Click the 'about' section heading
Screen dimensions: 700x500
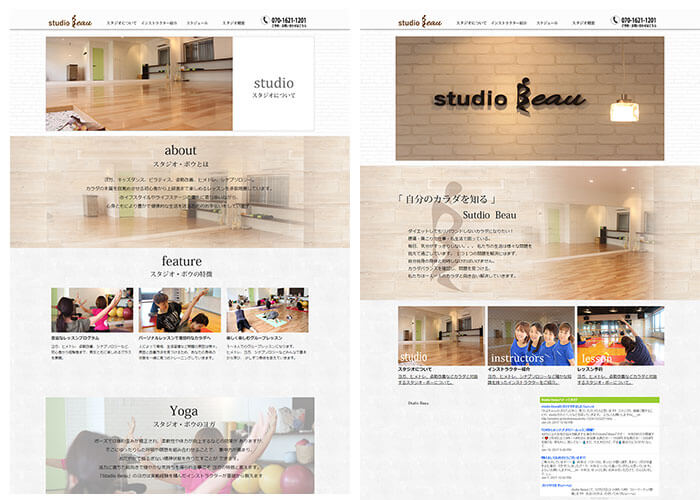(x=180, y=150)
